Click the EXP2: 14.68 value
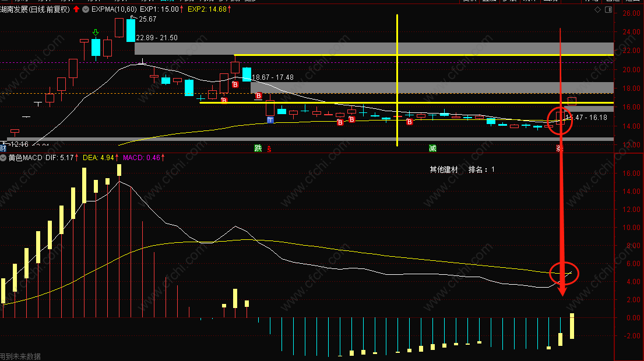This screenshot has height=361, width=644. [x=207, y=9]
